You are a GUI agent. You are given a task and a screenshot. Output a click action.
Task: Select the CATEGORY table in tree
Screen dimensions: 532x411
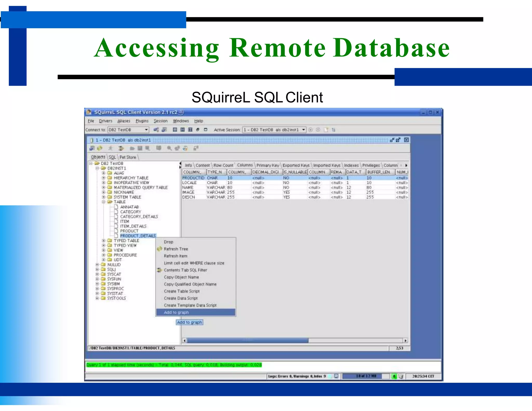pyautogui.click(x=130, y=212)
